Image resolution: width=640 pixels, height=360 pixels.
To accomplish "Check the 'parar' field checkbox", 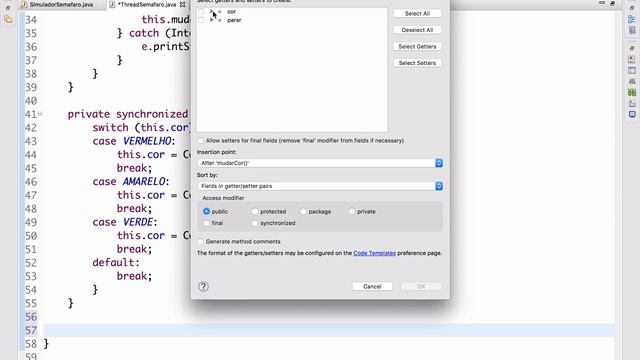I will point(201,20).
